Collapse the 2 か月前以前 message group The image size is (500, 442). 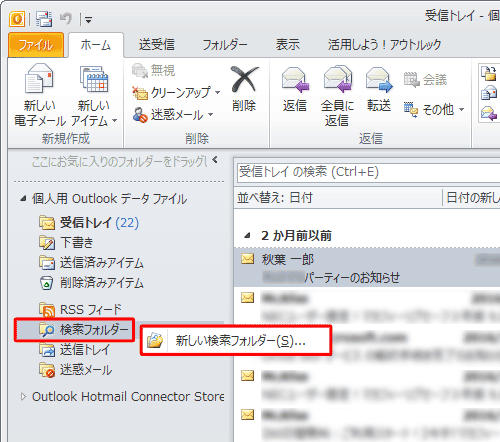click(247, 236)
